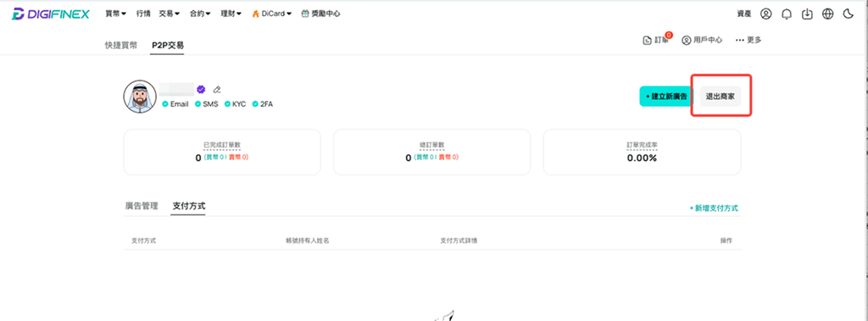This screenshot has width=868, height=321.
Task: Switch to the 快捷買幣 tab
Action: (x=120, y=46)
